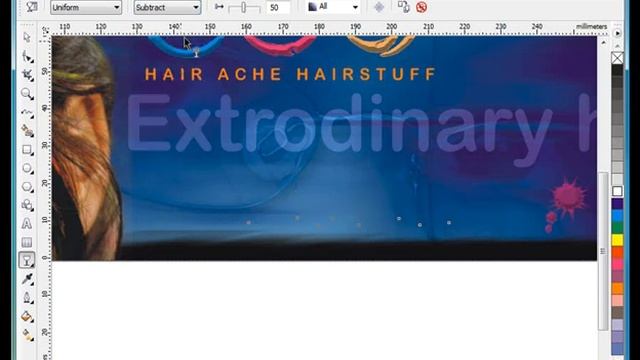Screen dimensions: 640x360
Task: Click the transparency value field showing 50
Action: click(278, 7)
